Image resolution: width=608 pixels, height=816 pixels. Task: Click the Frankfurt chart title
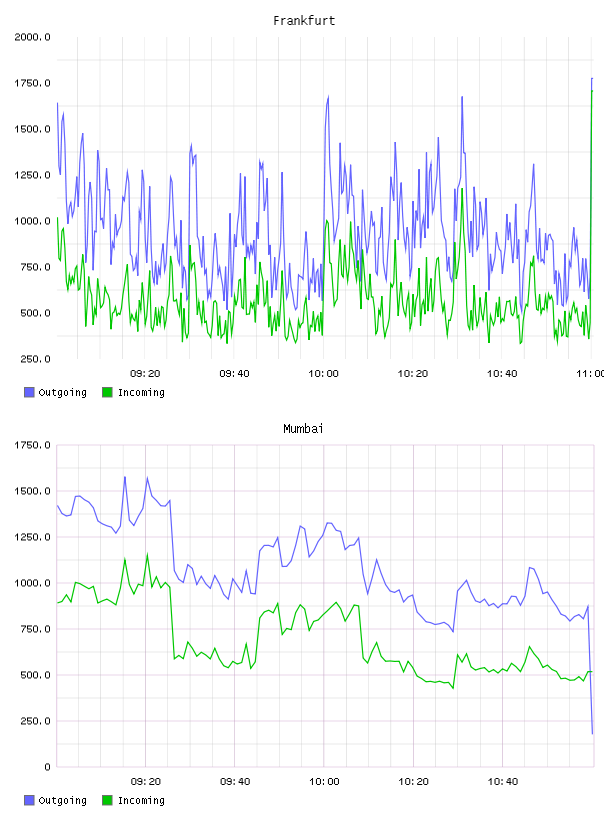(304, 21)
